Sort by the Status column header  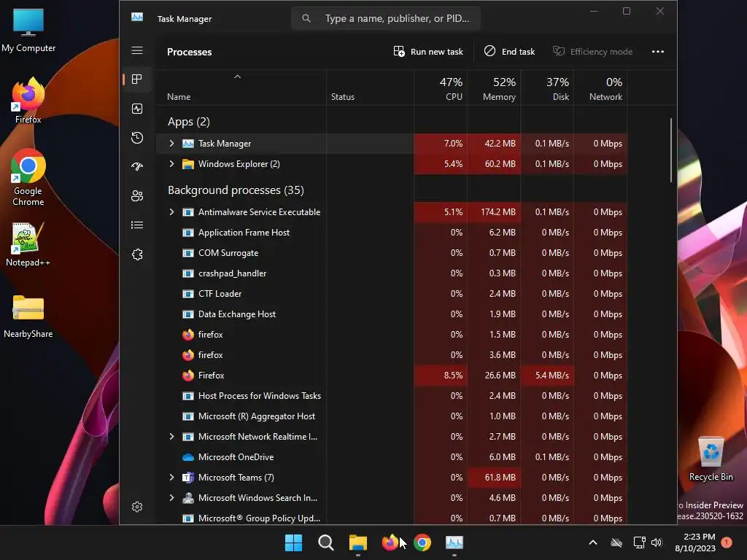coord(370,88)
